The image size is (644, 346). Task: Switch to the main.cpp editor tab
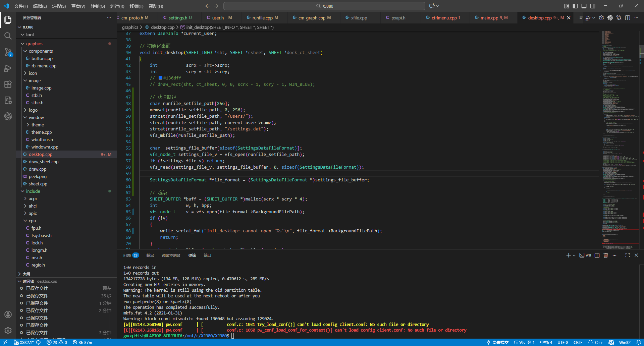pyautogui.click(x=489, y=18)
